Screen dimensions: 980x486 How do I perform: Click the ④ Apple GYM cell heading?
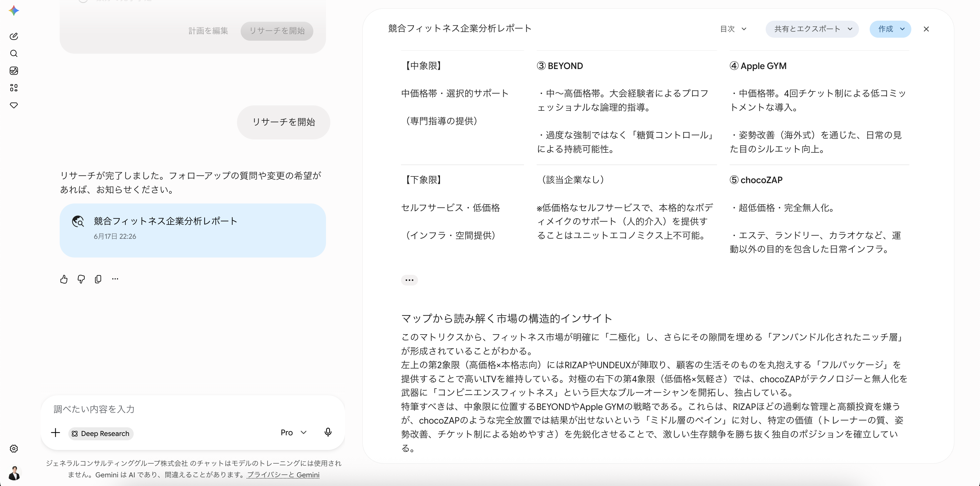point(758,66)
